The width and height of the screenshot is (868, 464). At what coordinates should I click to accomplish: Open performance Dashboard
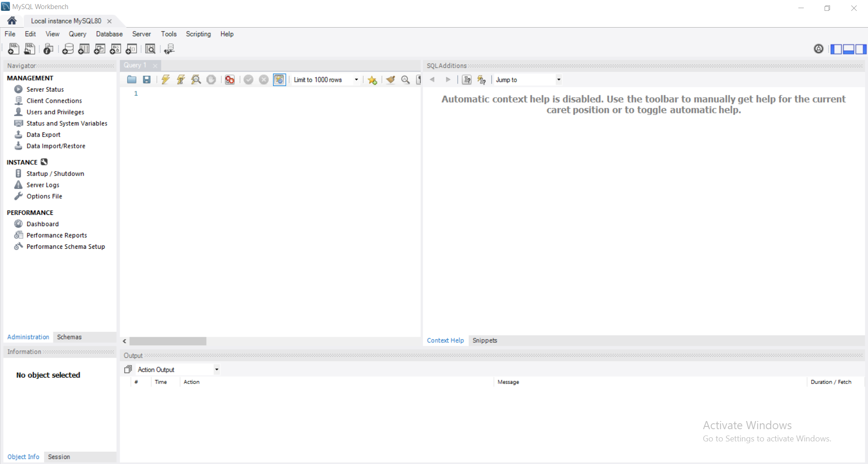pyautogui.click(x=43, y=224)
